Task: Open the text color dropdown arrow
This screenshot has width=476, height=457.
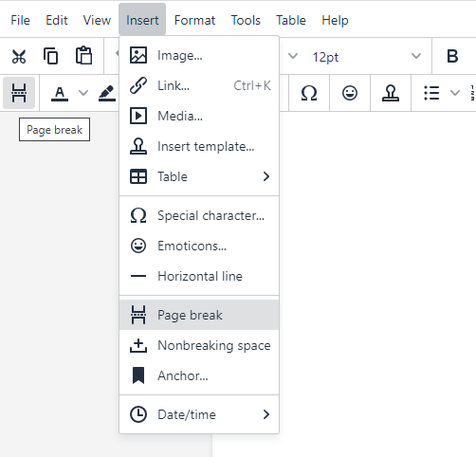Action: click(x=83, y=93)
